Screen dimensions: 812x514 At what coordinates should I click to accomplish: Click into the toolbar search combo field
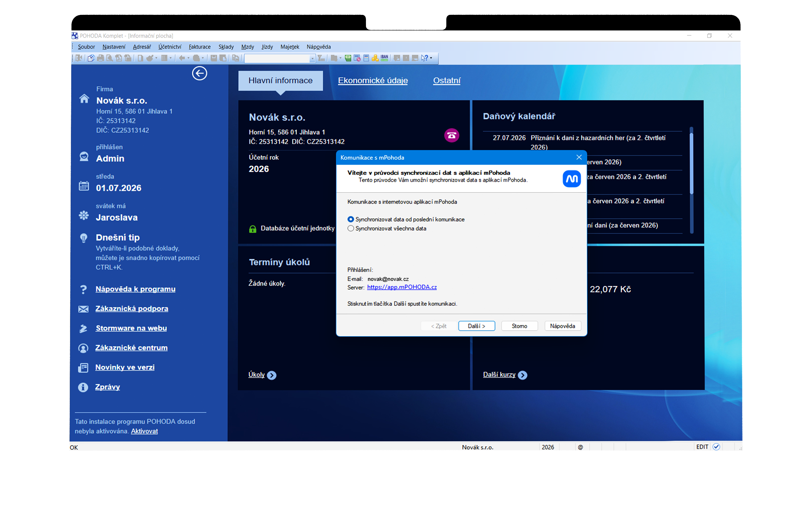(x=277, y=58)
